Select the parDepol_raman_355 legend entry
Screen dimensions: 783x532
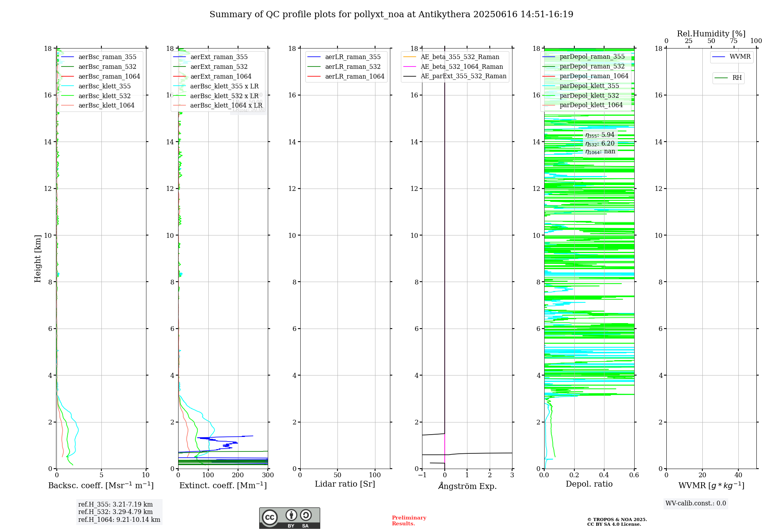point(583,57)
